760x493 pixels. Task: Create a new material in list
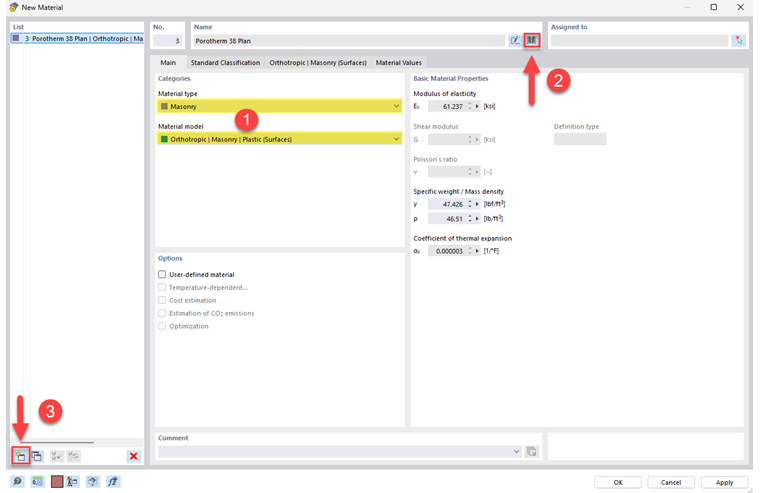21,456
